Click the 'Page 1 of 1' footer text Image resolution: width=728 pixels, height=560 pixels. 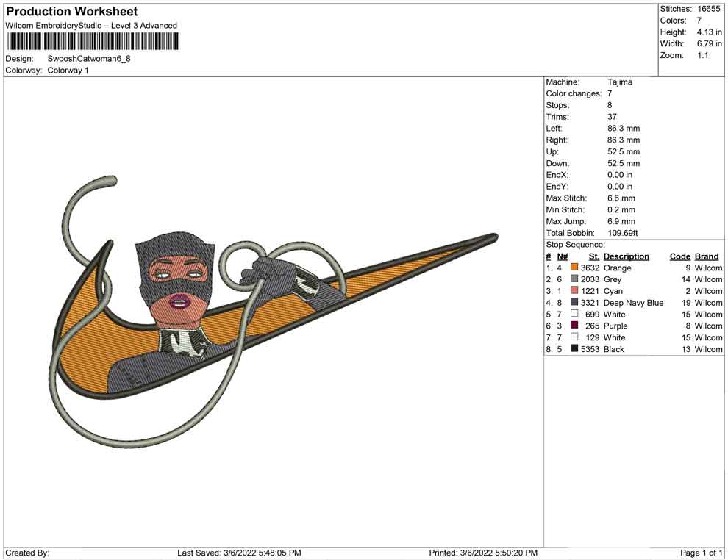[x=701, y=553]
